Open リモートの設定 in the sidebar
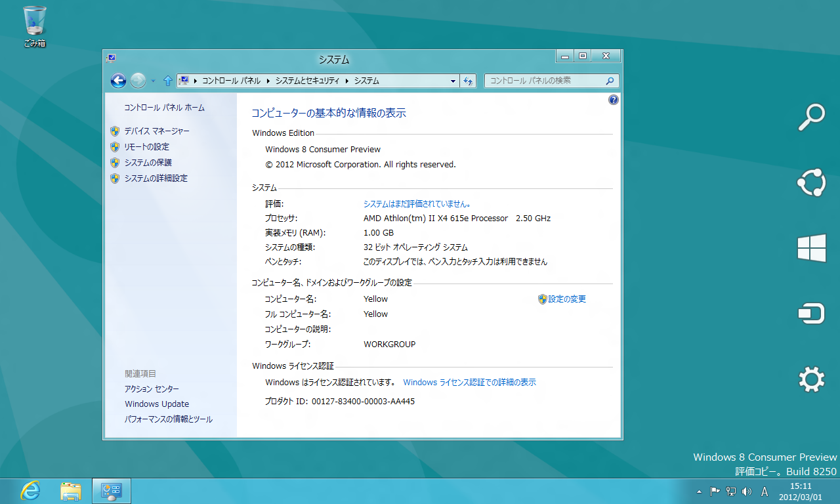This screenshot has width=840, height=504. coord(146,147)
